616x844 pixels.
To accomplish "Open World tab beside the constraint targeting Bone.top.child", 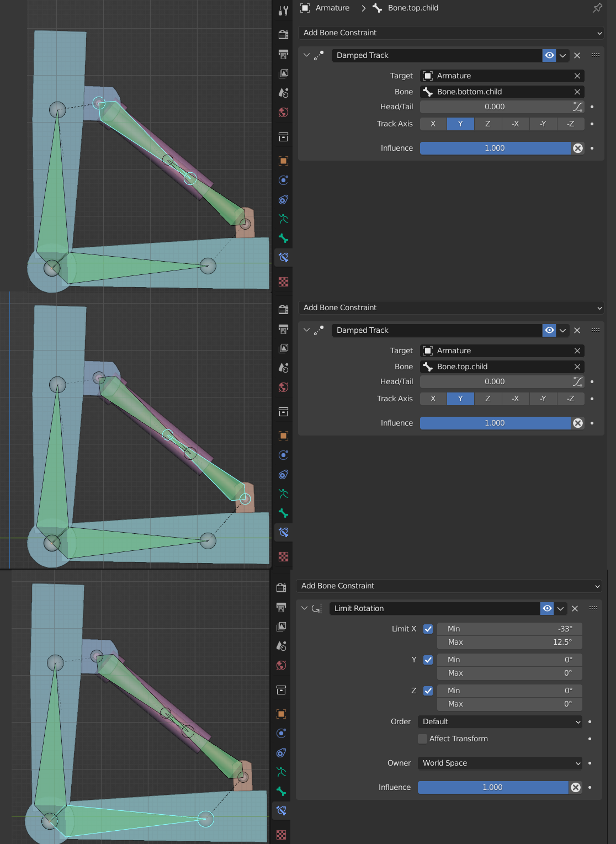I will [283, 387].
